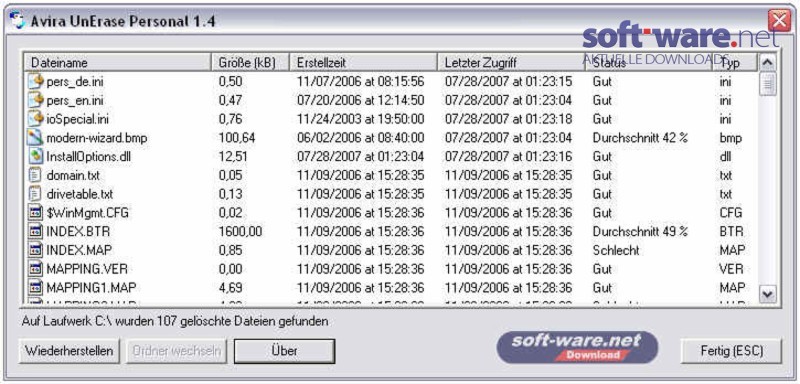Select the drivetable.txt file name
Screen dimensions: 800x384
click(x=80, y=194)
